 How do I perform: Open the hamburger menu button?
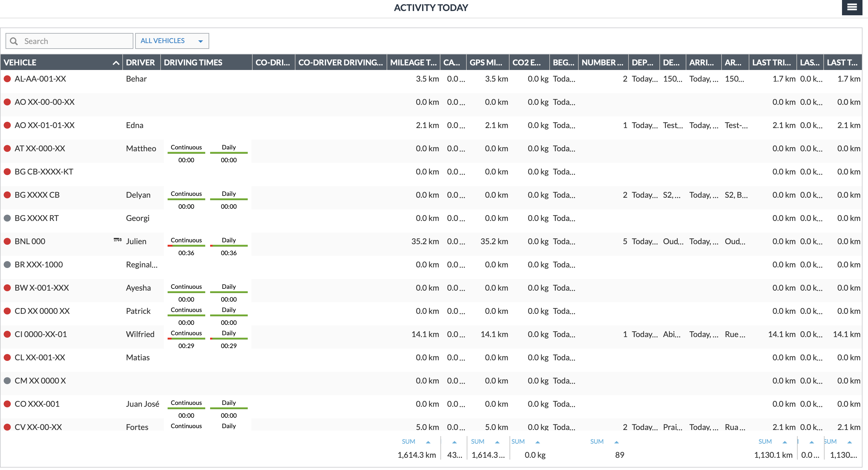(x=851, y=7)
